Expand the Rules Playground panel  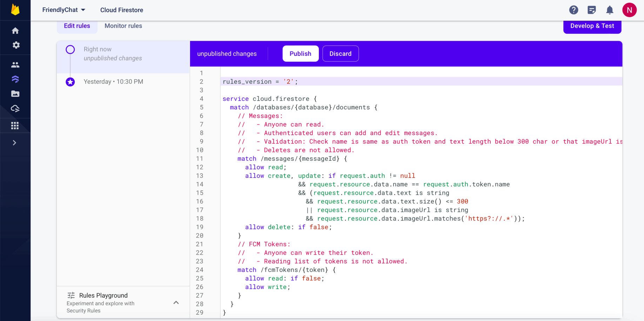pyautogui.click(x=176, y=302)
